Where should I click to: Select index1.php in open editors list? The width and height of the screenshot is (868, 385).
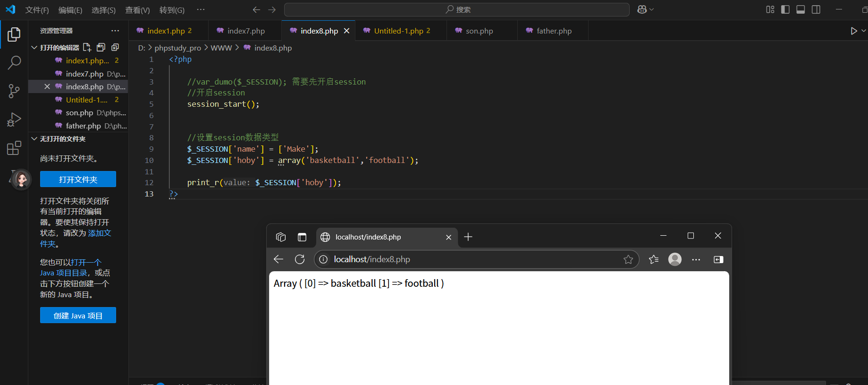coord(78,60)
